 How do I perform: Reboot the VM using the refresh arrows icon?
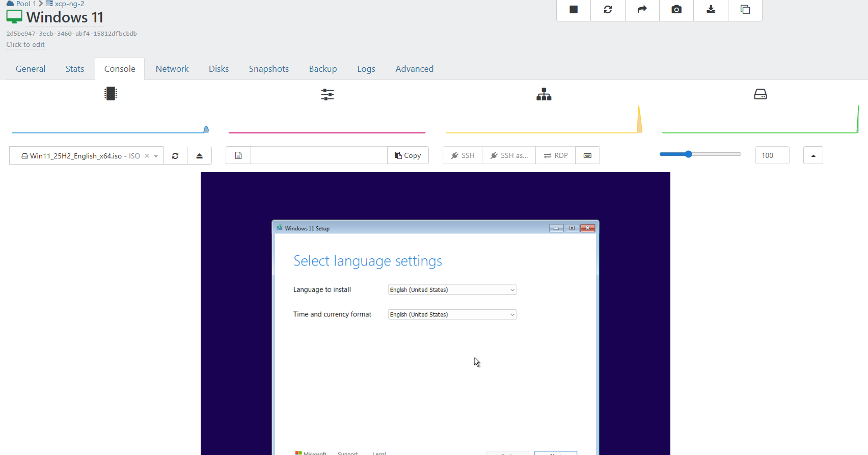[608, 10]
